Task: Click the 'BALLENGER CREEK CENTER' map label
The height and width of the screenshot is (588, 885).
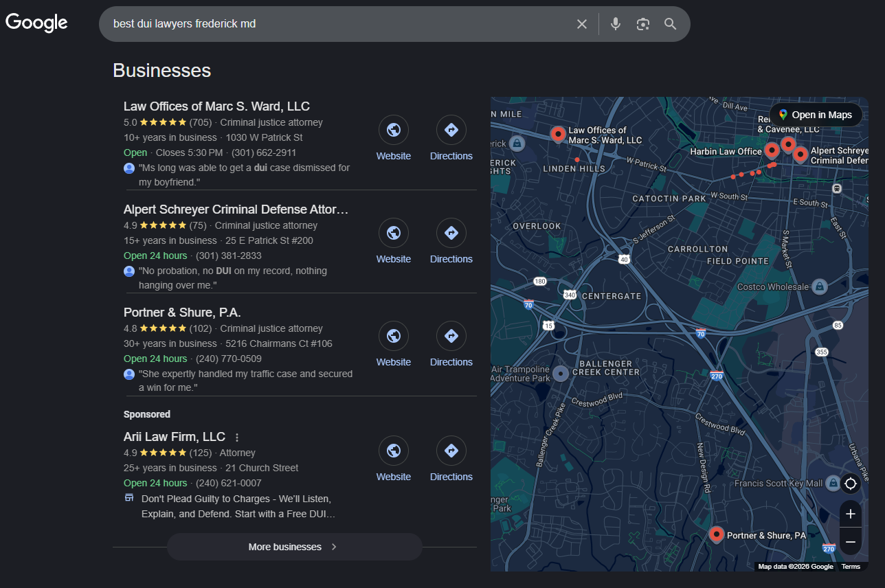Action: click(605, 367)
